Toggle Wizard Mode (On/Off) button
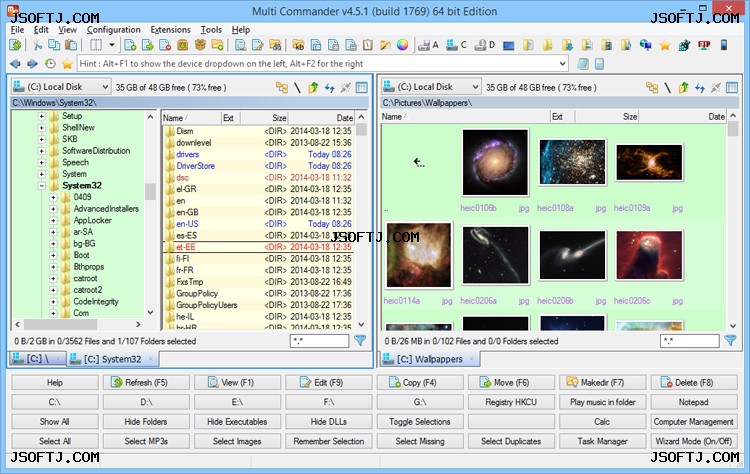750x474 pixels. [x=694, y=441]
